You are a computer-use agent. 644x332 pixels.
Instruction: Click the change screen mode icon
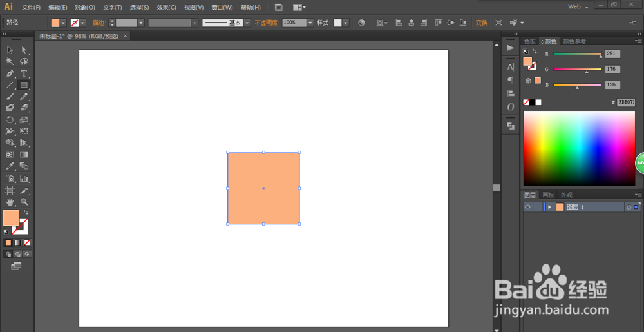[x=16, y=267]
